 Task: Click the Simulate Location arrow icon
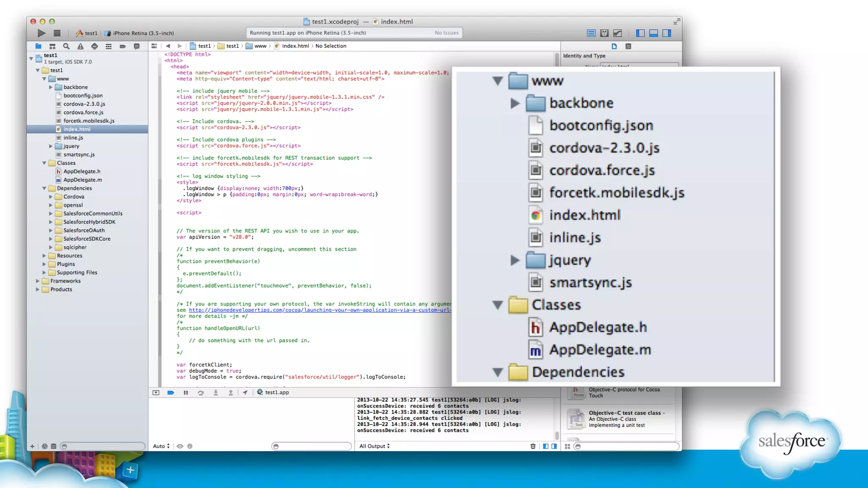click(245, 393)
